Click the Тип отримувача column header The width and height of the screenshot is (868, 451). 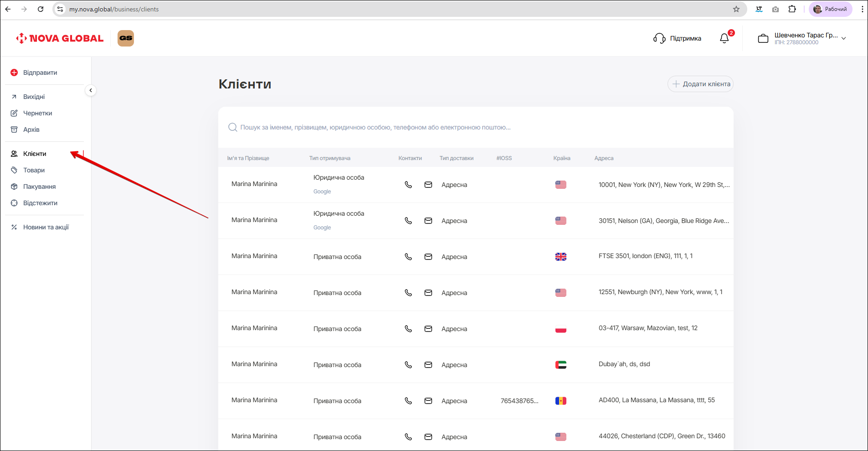pos(329,158)
